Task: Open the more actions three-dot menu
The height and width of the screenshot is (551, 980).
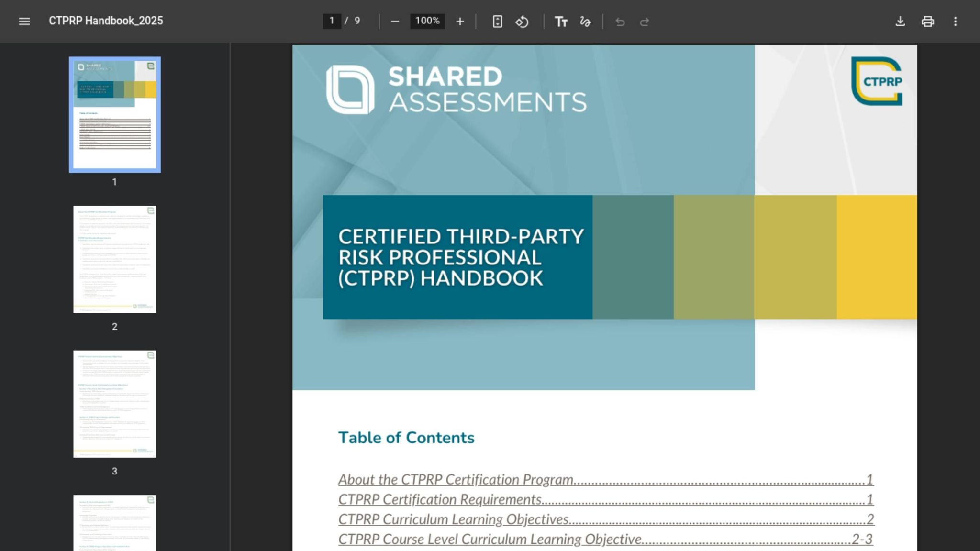Action: coord(956,22)
